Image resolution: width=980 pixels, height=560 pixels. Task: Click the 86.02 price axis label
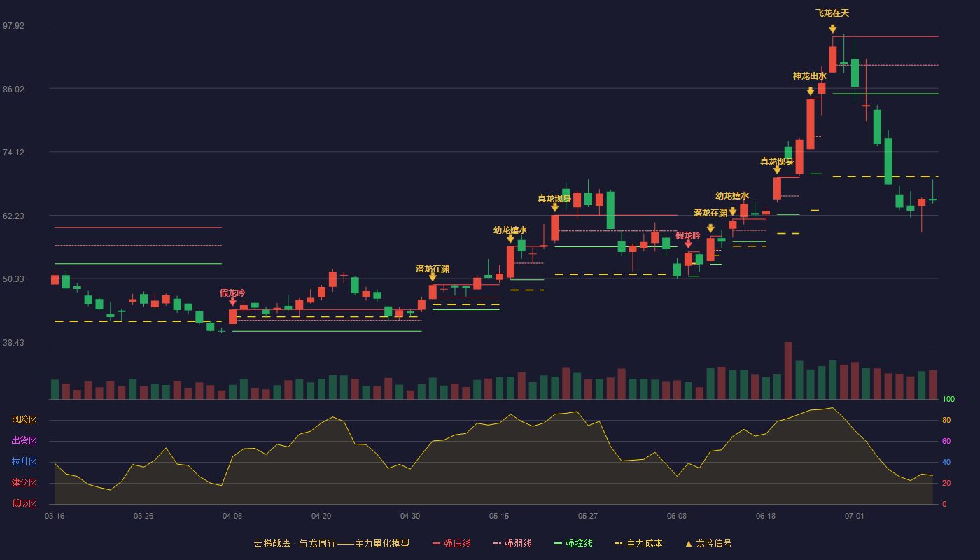point(13,90)
